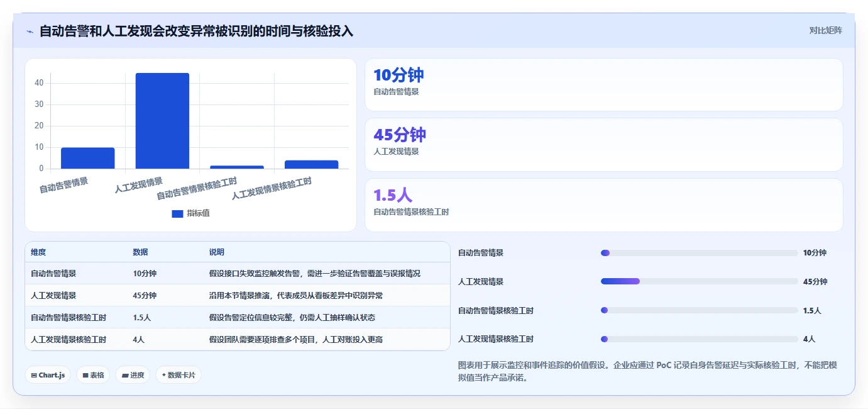Viewport: 868px width, 409px height.
Task: Click the main title heading
Action: click(196, 31)
